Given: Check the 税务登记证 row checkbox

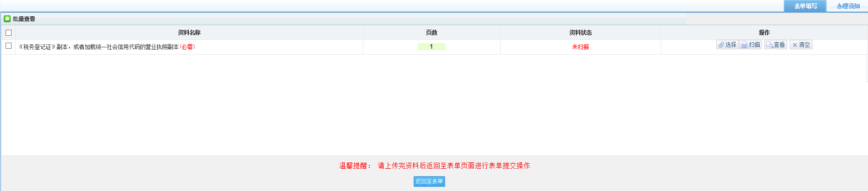Looking at the screenshot, I should pos(8,46).
